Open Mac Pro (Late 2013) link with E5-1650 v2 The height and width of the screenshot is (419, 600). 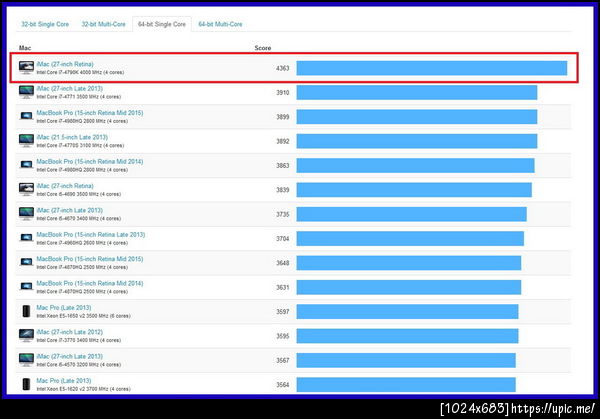point(64,308)
